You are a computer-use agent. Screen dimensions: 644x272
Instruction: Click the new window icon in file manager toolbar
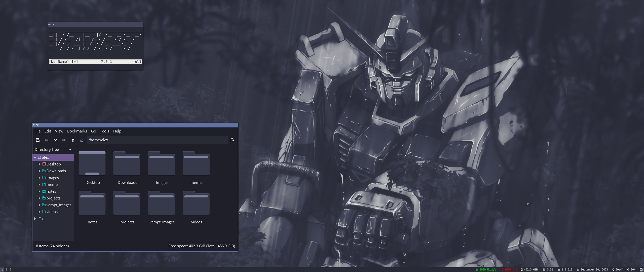tap(38, 140)
